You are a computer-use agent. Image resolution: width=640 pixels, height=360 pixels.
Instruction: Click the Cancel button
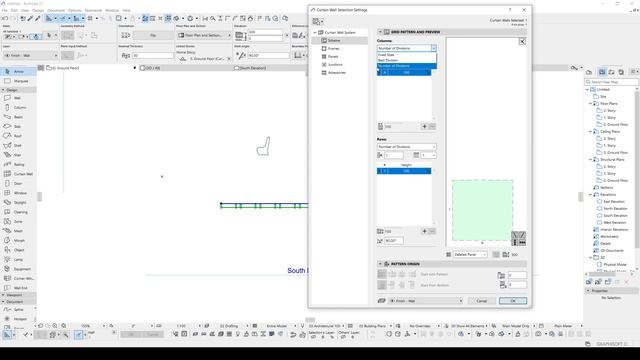(482, 301)
